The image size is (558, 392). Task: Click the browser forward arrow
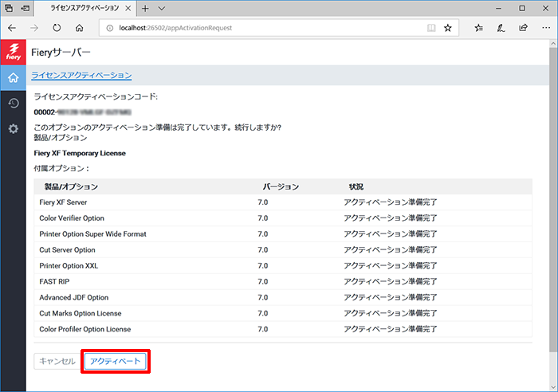click(x=34, y=28)
